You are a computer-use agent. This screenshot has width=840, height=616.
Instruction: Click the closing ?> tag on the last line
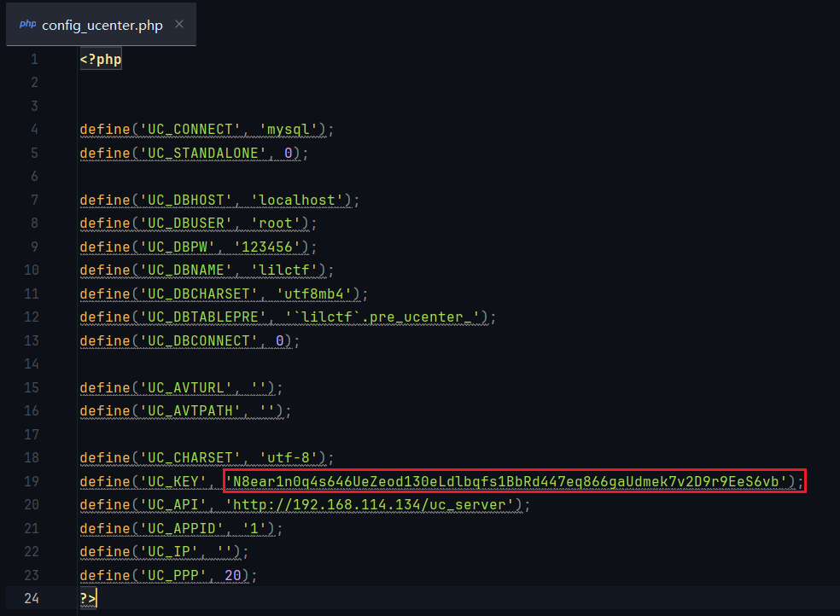[88, 598]
